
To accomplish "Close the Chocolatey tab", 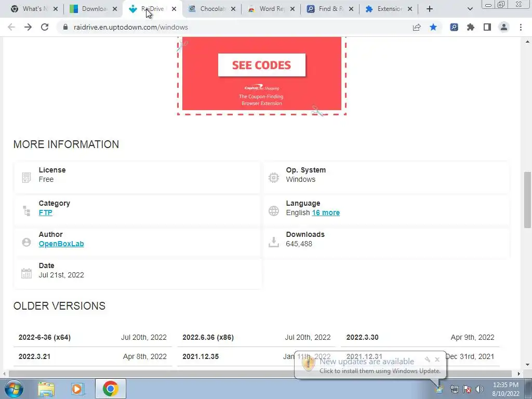I will click(x=233, y=9).
